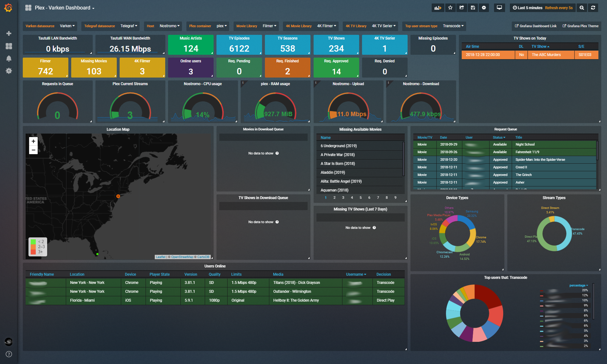
Task: Open the 4K Movie Library dropdown
Action: pyautogui.click(x=327, y=26)
